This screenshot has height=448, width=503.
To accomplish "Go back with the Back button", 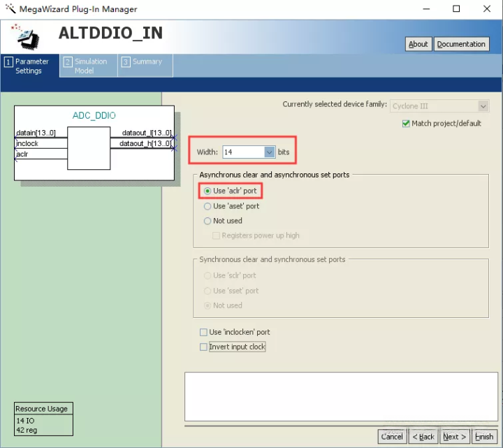I will pos(423,437).
